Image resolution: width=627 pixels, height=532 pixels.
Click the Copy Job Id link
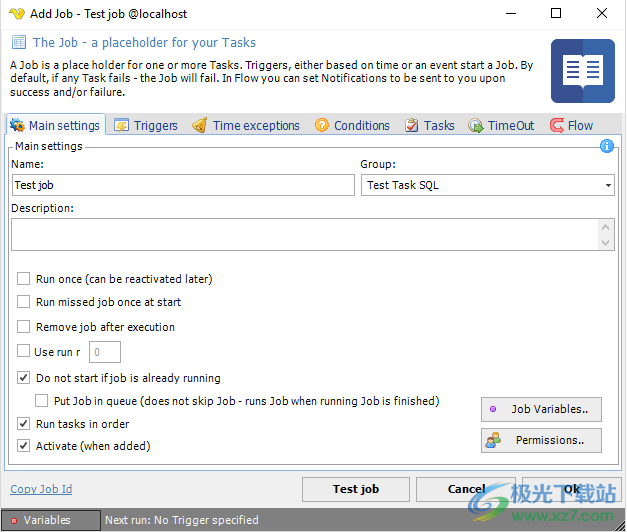[41, 489]
